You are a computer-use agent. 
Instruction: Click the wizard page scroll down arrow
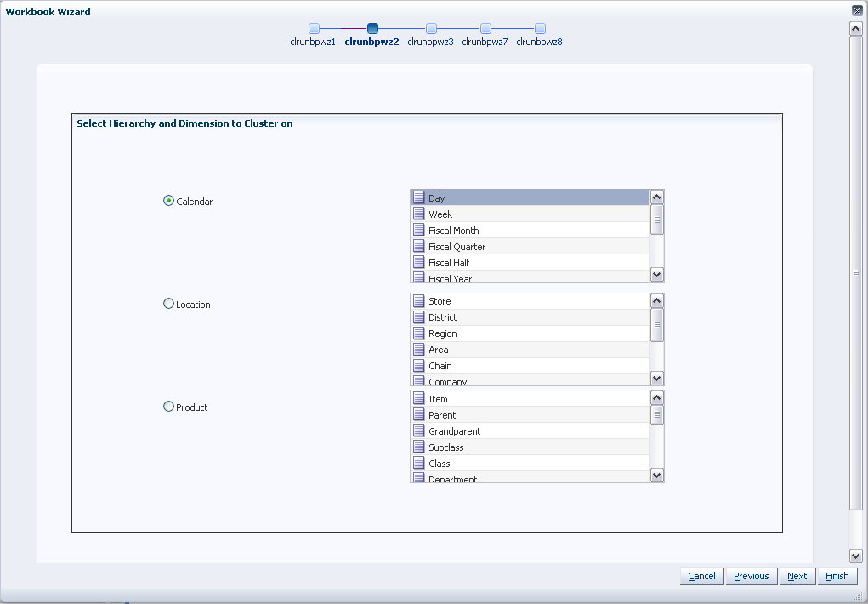pyautogui.click(x=856, y=556)
